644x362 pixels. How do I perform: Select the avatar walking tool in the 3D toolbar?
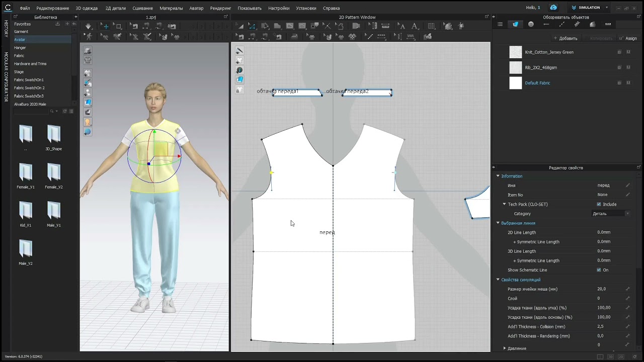click(x=89, y=36)
